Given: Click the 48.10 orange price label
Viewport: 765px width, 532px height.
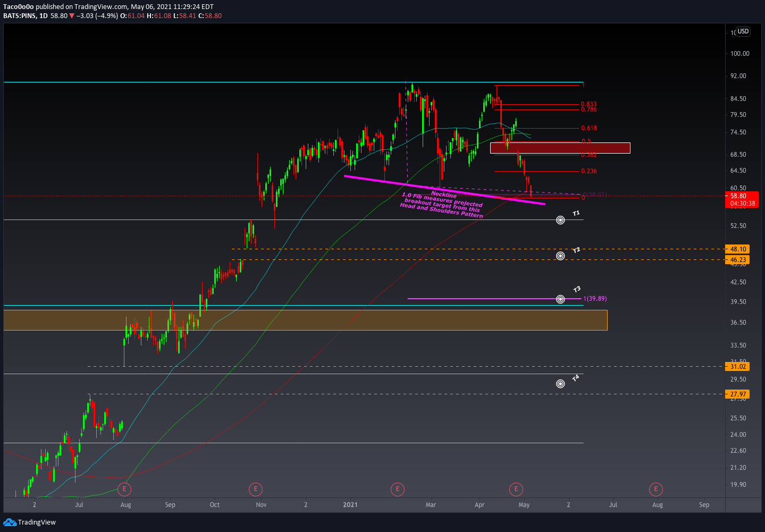Looking at the screenshot, I should (x=738, y=249).
